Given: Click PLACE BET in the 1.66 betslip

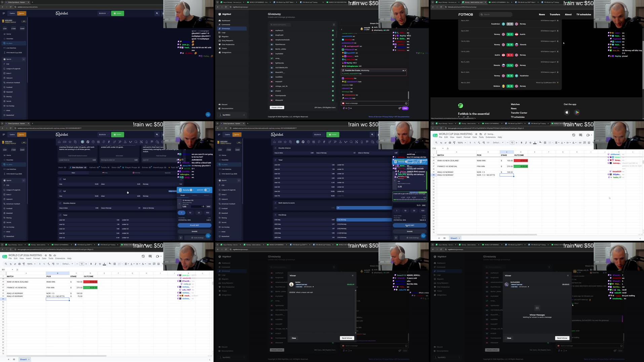Looking at the screenshot, I should point(194,225).
